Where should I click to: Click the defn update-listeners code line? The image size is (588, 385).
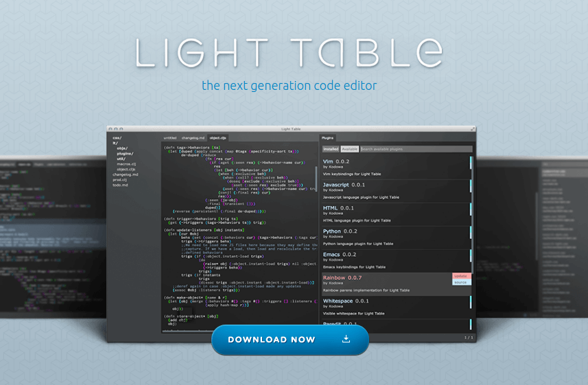[204, 230]
